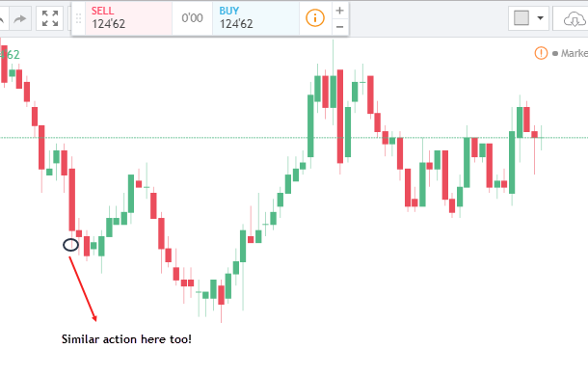Click the 0'00 spread value

point(192,18)
